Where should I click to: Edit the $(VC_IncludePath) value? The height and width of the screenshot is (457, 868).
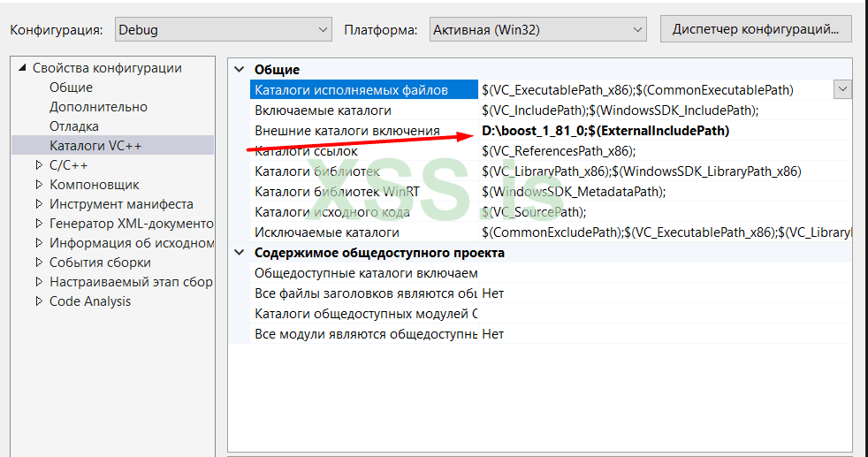pyautogui.click(x=666, y=110)
